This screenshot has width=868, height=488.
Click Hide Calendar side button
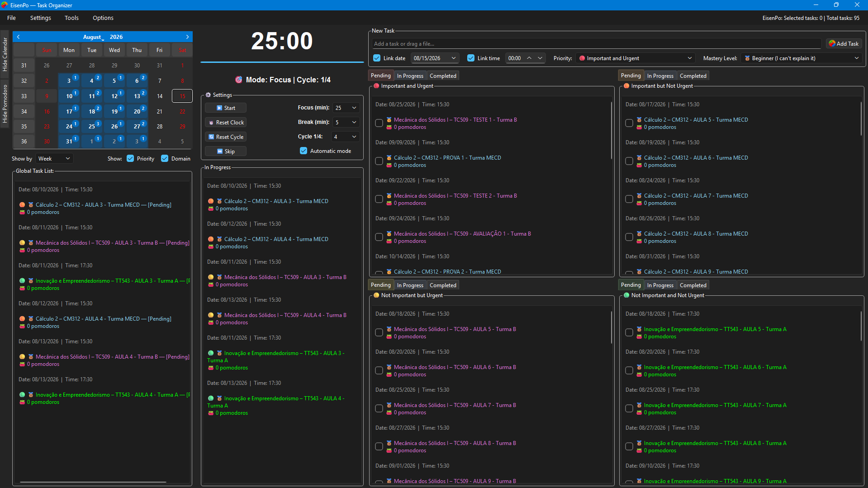5,54
